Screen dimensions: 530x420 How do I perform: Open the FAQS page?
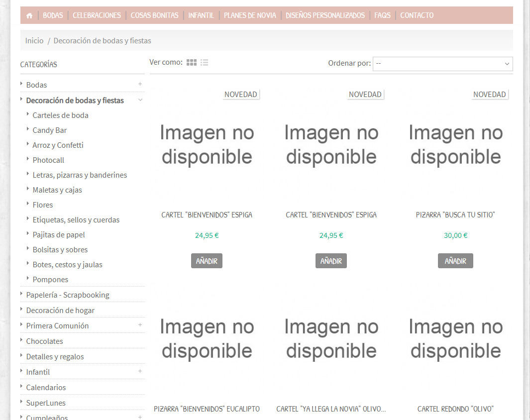coord(382,15)
